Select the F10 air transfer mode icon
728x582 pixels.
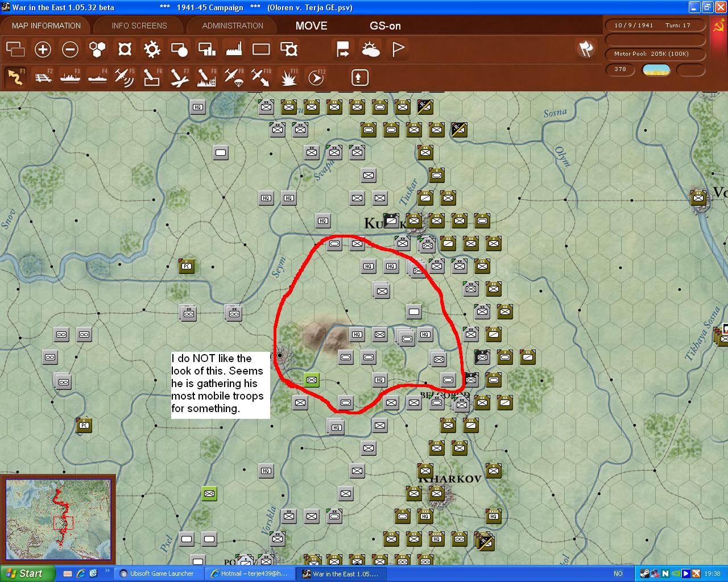261,77
